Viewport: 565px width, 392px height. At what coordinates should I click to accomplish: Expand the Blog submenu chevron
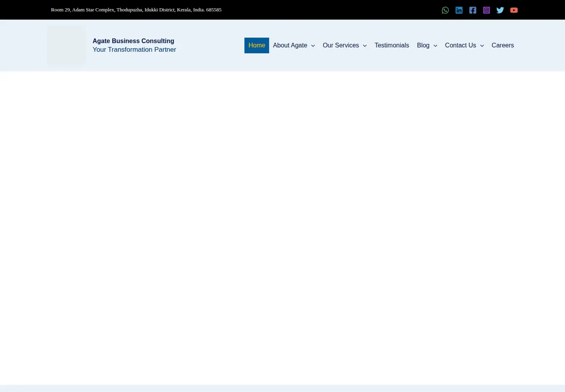coord(436,46)
